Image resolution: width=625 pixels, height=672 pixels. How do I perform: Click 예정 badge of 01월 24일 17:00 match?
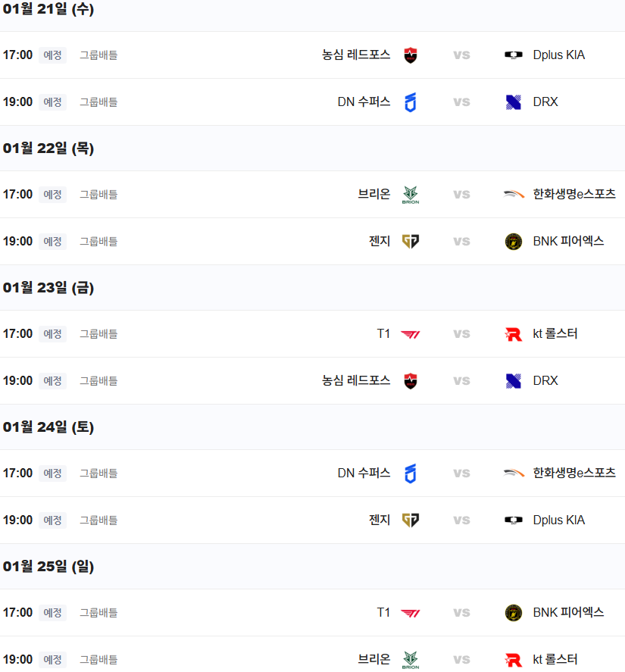click(52, 474)
